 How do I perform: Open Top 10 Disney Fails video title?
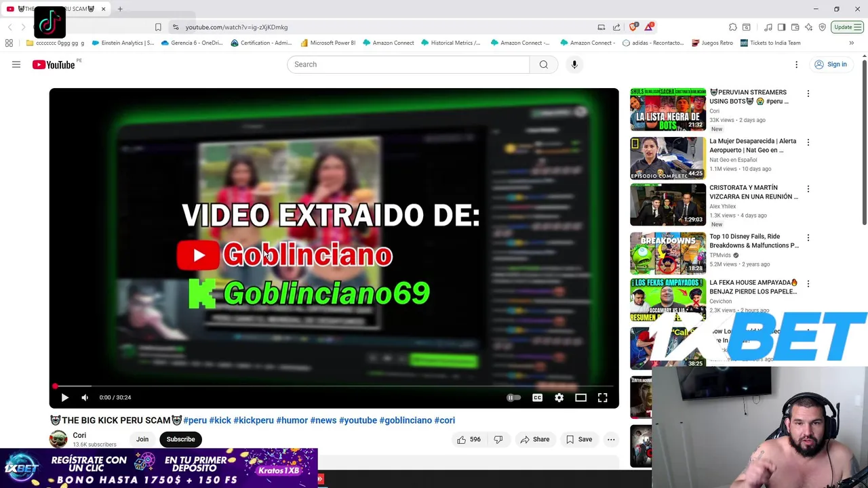pos(754,241)
